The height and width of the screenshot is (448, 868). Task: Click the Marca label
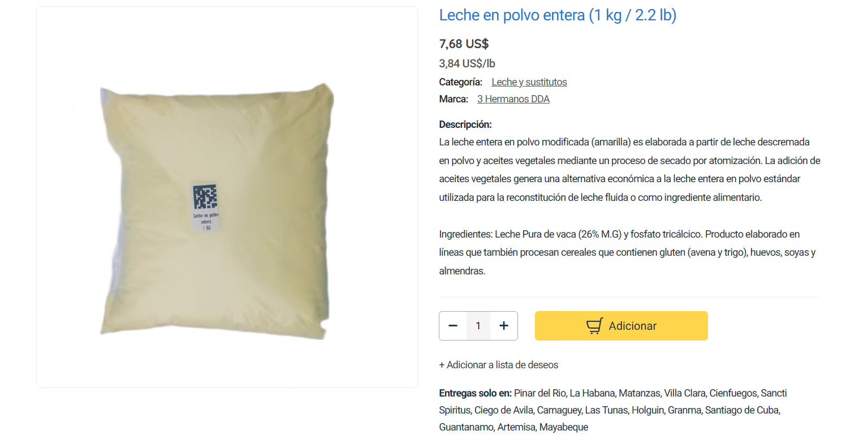click(x=454, y=99)
